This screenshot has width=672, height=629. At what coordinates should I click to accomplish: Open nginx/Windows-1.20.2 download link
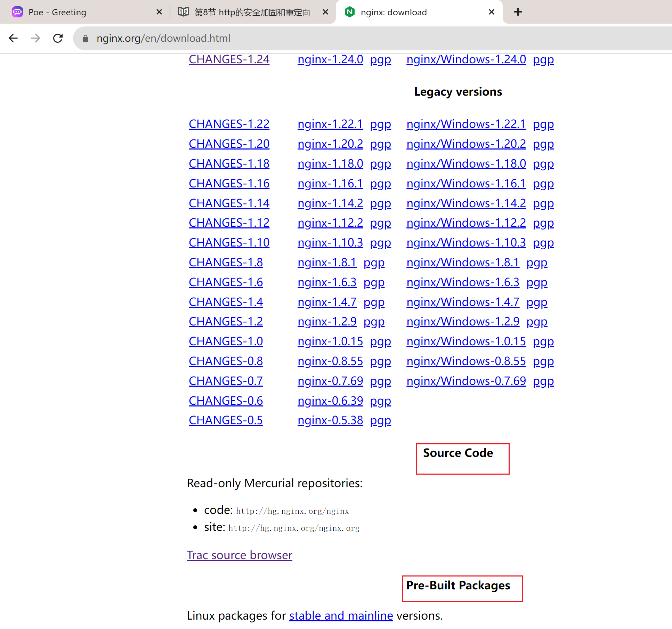pyautogui.click(x=466, y=144)
